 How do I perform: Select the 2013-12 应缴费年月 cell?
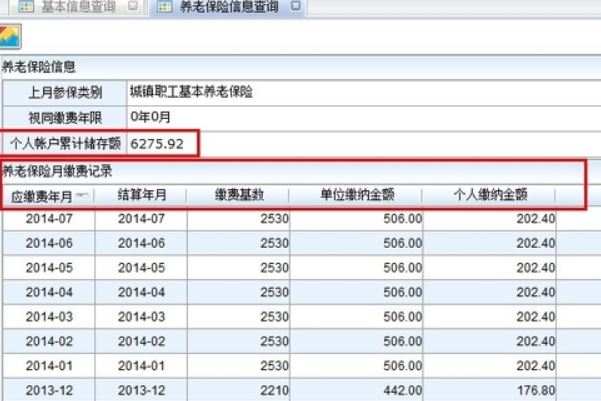coord(49,390)
